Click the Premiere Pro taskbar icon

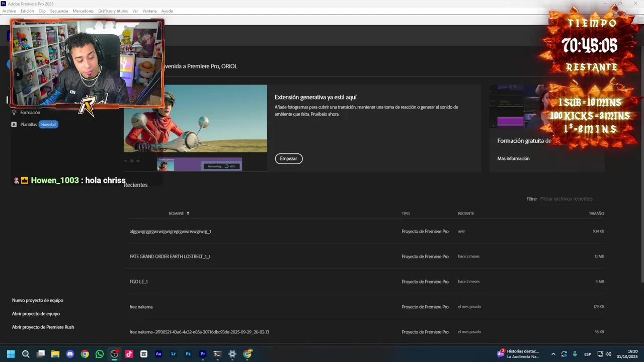tap(203, 354)
